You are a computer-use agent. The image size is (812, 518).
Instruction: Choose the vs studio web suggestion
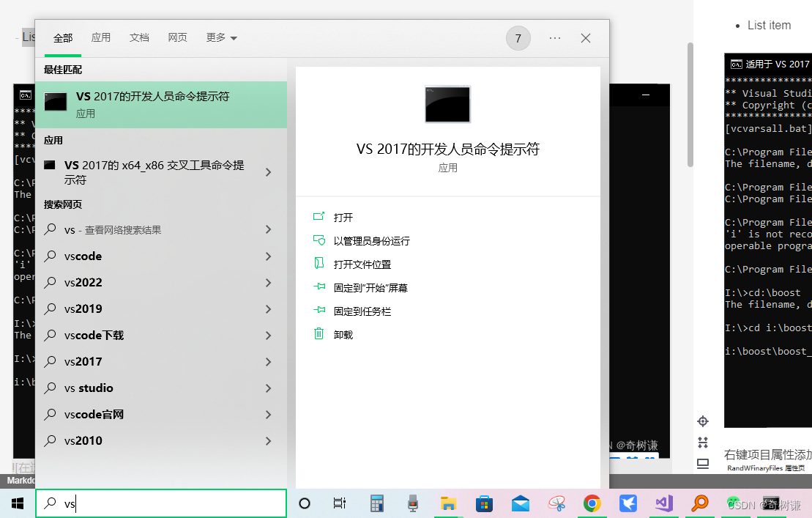click(x=89, y=388)
